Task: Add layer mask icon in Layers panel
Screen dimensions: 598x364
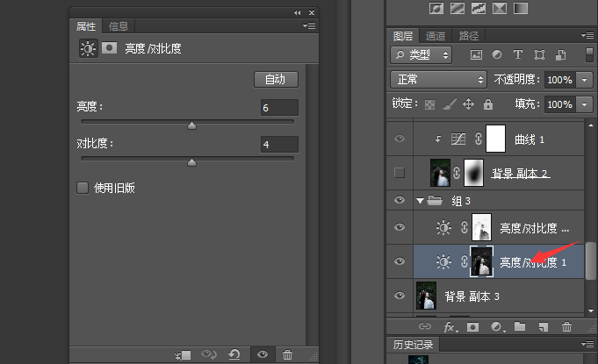Action: point(473,327)
